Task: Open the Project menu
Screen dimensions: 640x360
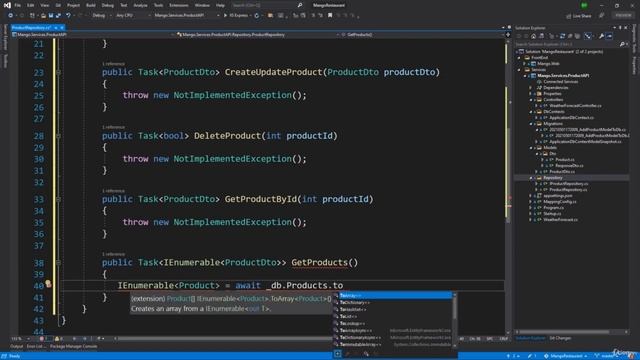Action: coord(73,5)
